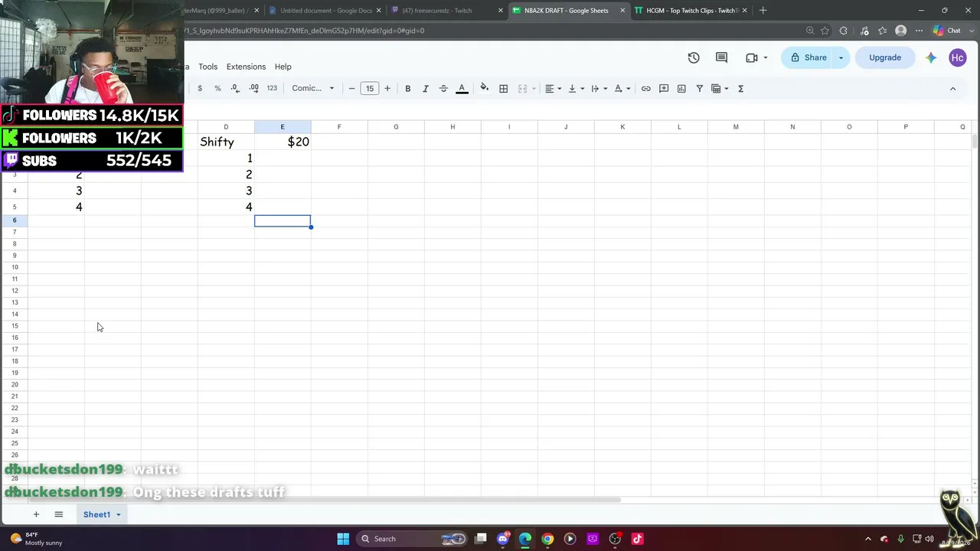Viewport: 980px width, 551px height.
Task: Open the functions sigma menu
Action: 741,89
